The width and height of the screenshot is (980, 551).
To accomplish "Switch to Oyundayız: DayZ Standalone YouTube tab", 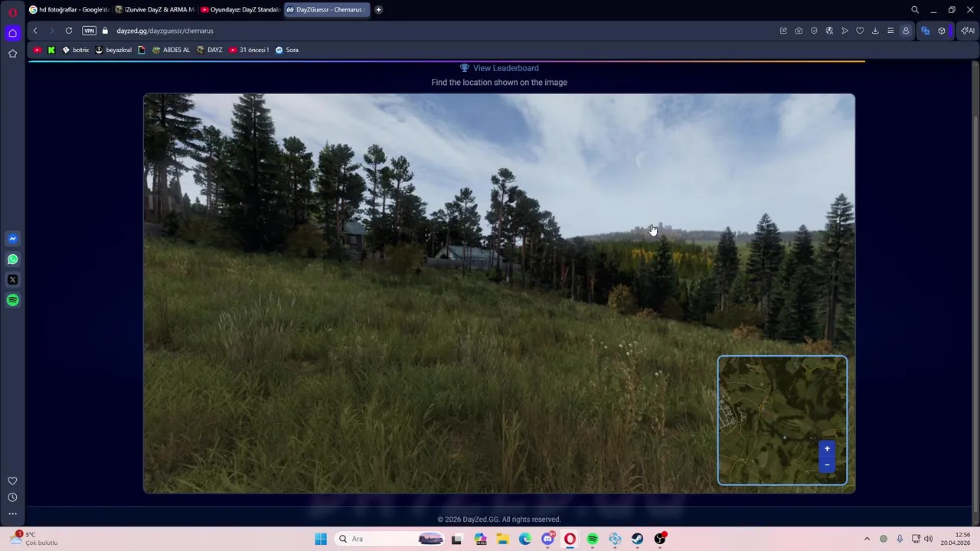I will [240, 10].
